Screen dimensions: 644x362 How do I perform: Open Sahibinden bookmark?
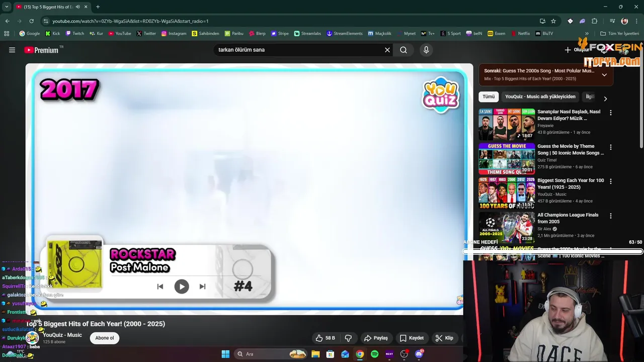click(205, 33)
